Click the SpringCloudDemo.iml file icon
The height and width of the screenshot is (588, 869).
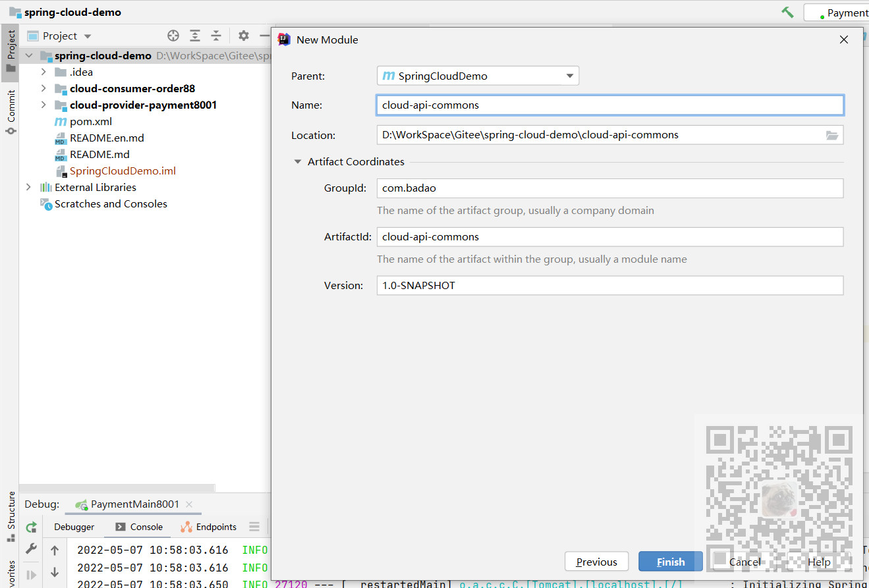point(60,171)
